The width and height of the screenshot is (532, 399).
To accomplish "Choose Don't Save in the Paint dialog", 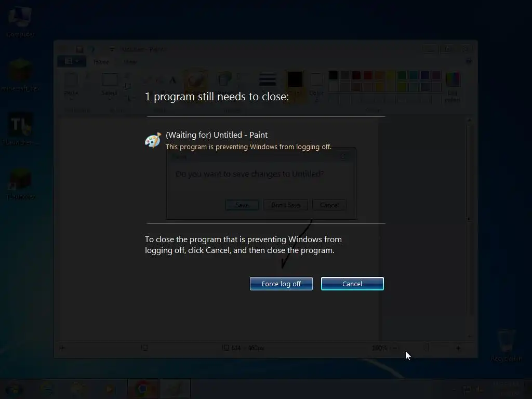I will coord(286,205).
